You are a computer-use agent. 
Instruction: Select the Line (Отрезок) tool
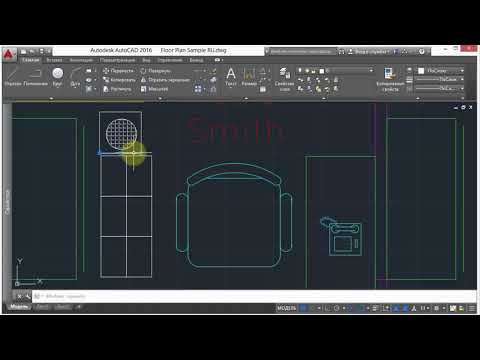(x=13, y=77)
